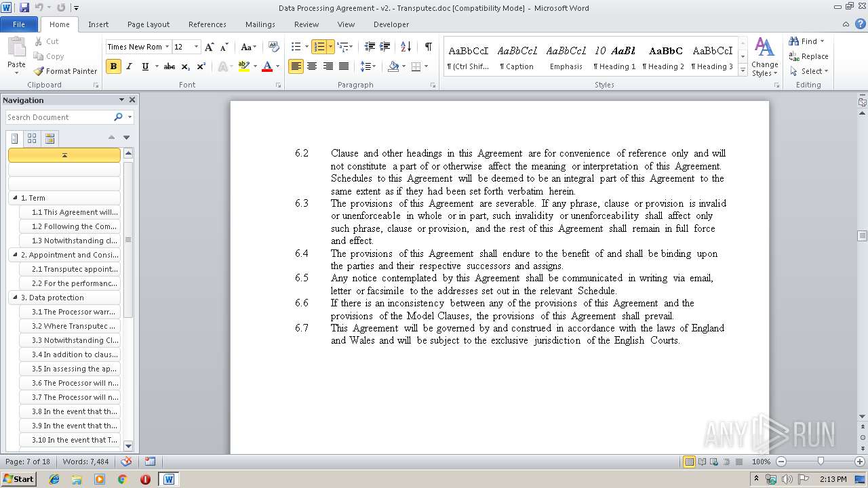Sort paragraph text
This screenshot has height=488, width=868.
tap(406, 47)
